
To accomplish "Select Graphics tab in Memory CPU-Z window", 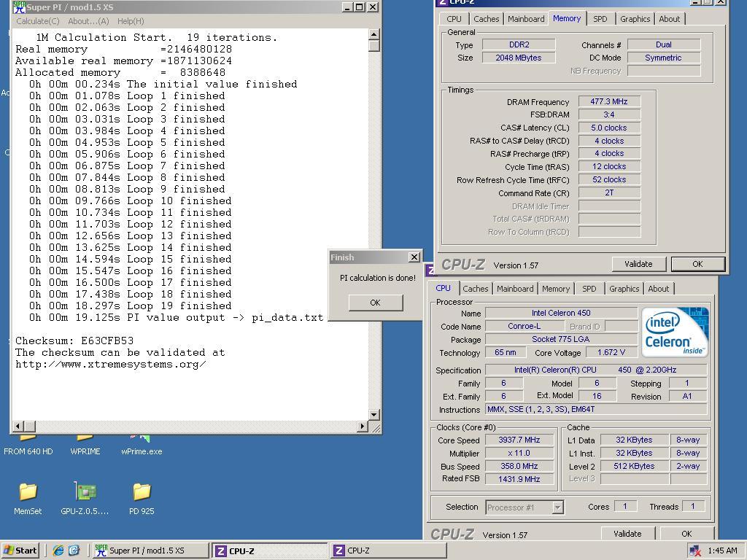I will click(635, 19).
